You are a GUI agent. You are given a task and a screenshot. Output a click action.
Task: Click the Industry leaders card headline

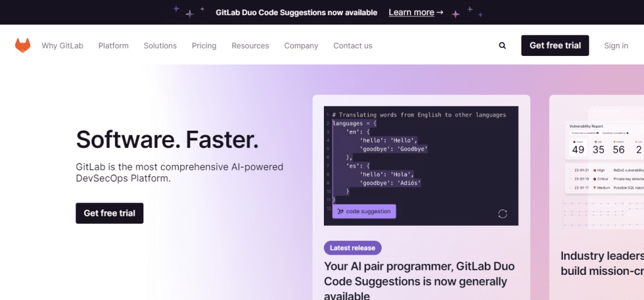(x=602, y=264)
